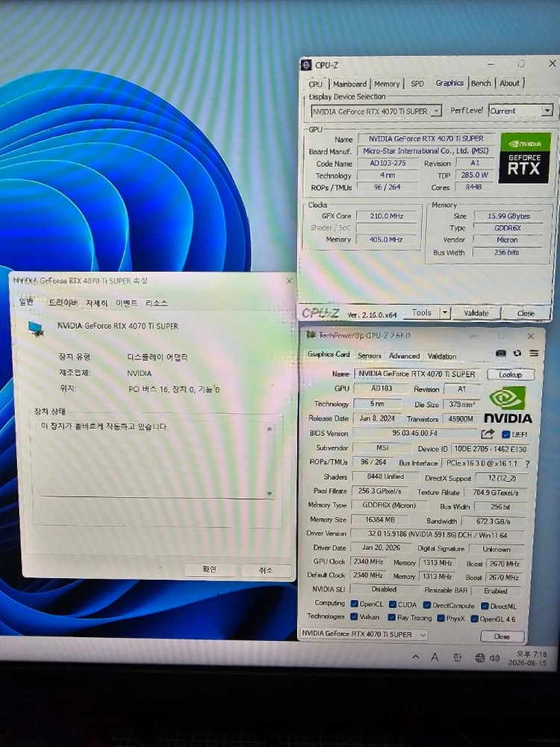This screenshot has height=747, width=560.
Task: Click the AD103-275 Code Name value
Action: (x=388, y=163)
